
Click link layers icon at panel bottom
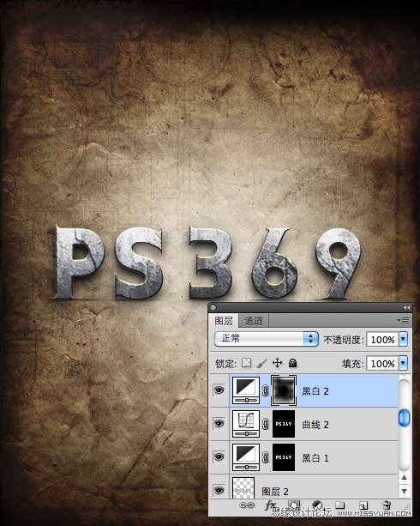coord(247,505)
